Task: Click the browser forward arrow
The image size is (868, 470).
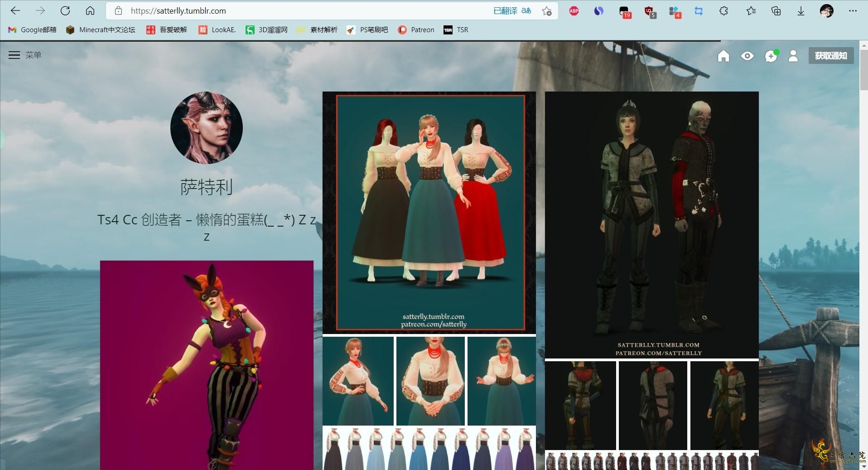Action: coord(40,10)
